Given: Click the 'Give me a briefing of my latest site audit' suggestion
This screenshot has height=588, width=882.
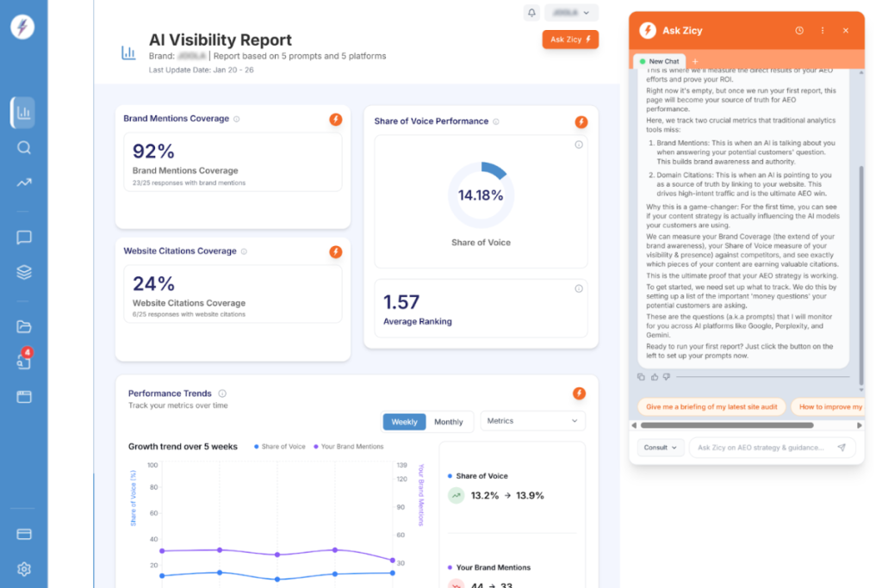Looking at the screenshot, I should click(x=711, y=407).
